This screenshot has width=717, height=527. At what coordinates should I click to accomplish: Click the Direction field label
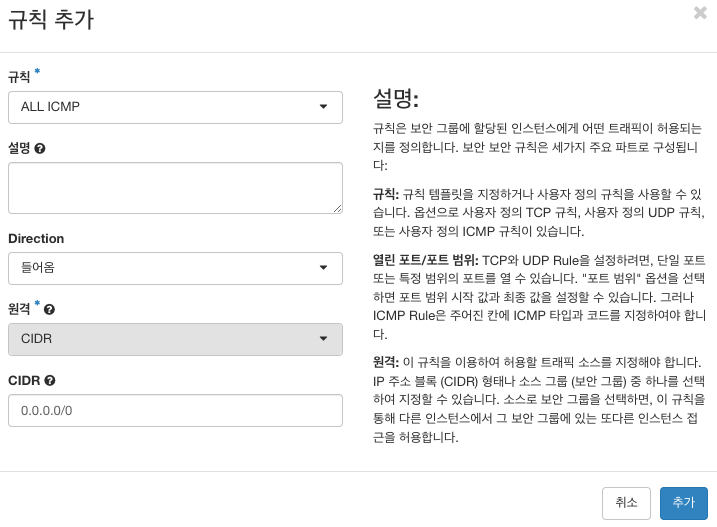pos(36,238)
